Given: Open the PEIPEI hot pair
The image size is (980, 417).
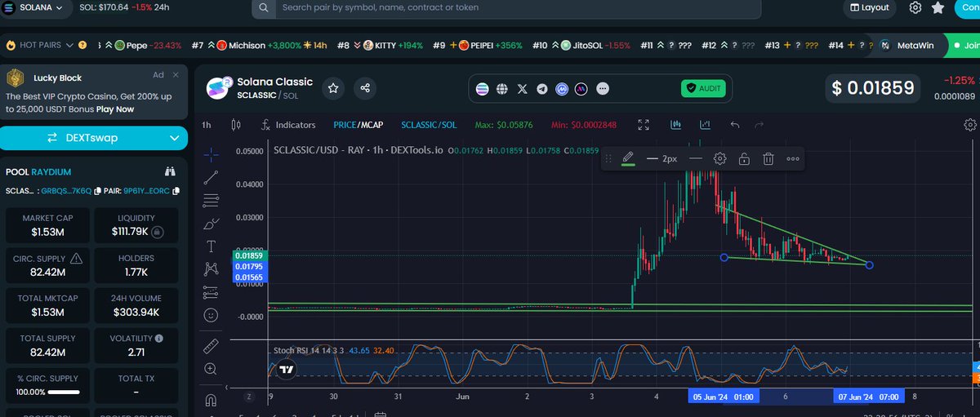Looking at the screenshot, I should pyautogui.click(x=478, y=45).
